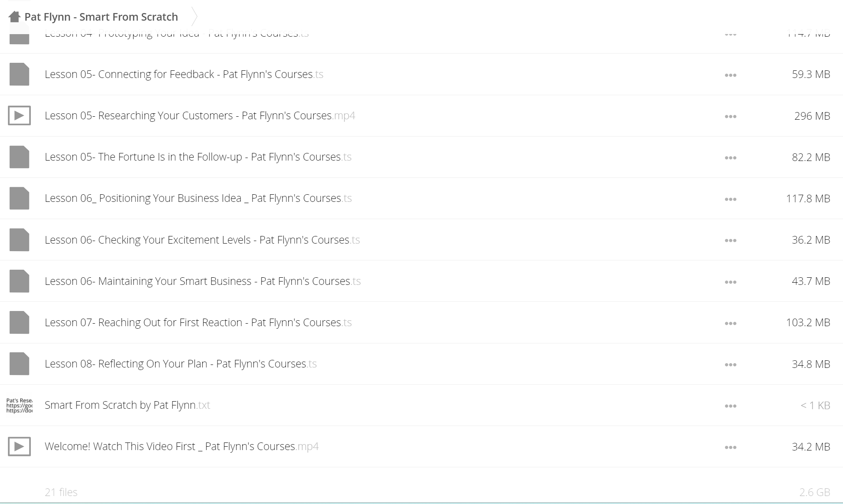Viewport: 843px width, 504px height.
Task: Click the 103.2 MB size value
Action: point(808,322)
